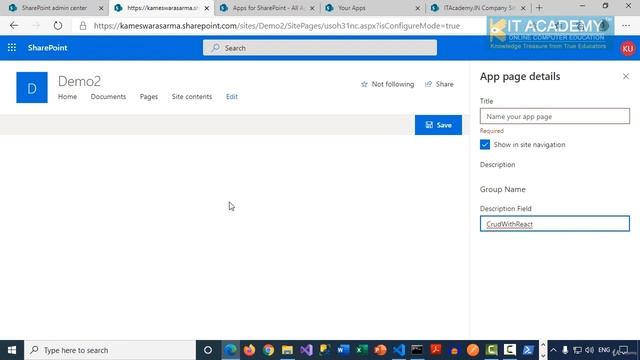This screenshot has width=640, height=360.
Task: Click the microphone tray icon
Action: click(x=565, y=350)
